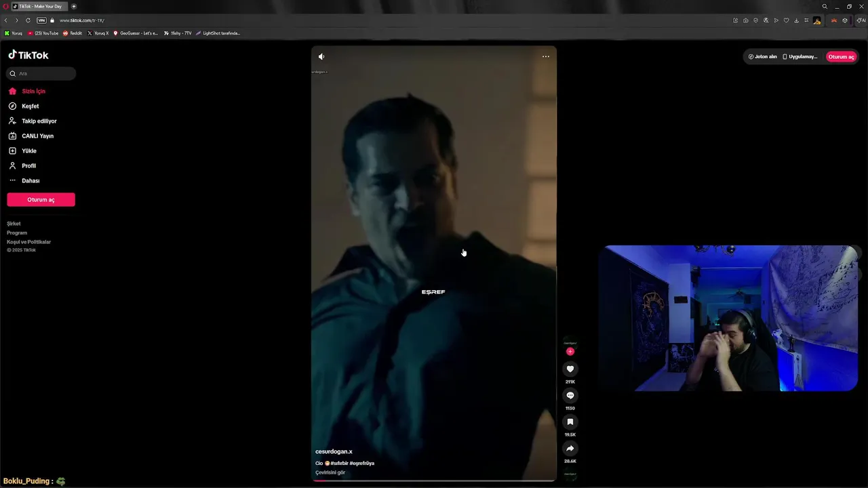Click the TikTok logo
The height and width of the screenshot is (488, 868).
(28, 55)
